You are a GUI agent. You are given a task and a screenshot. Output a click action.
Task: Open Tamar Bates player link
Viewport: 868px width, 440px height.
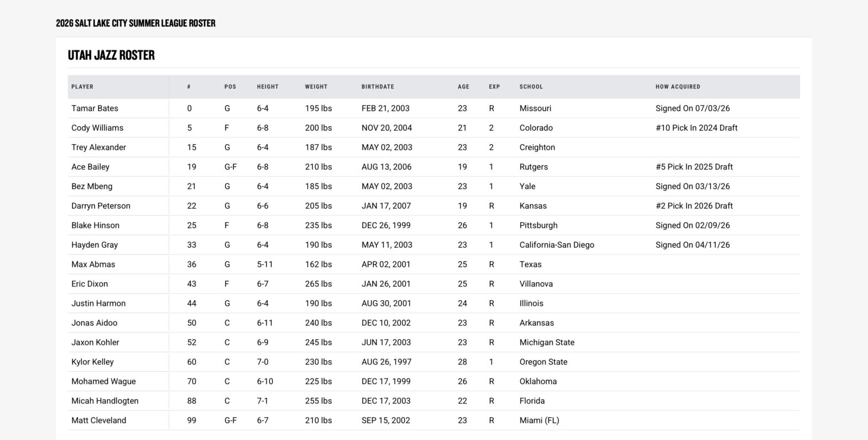(95, 109)
